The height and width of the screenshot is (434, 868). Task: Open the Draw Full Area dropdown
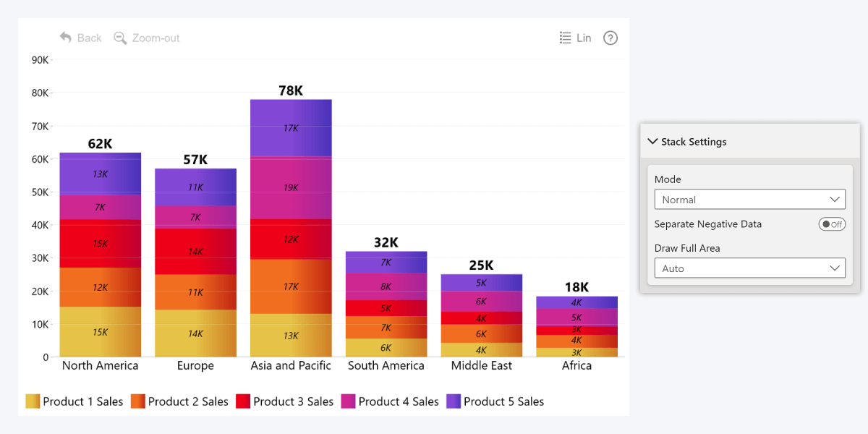pos(749,268)
